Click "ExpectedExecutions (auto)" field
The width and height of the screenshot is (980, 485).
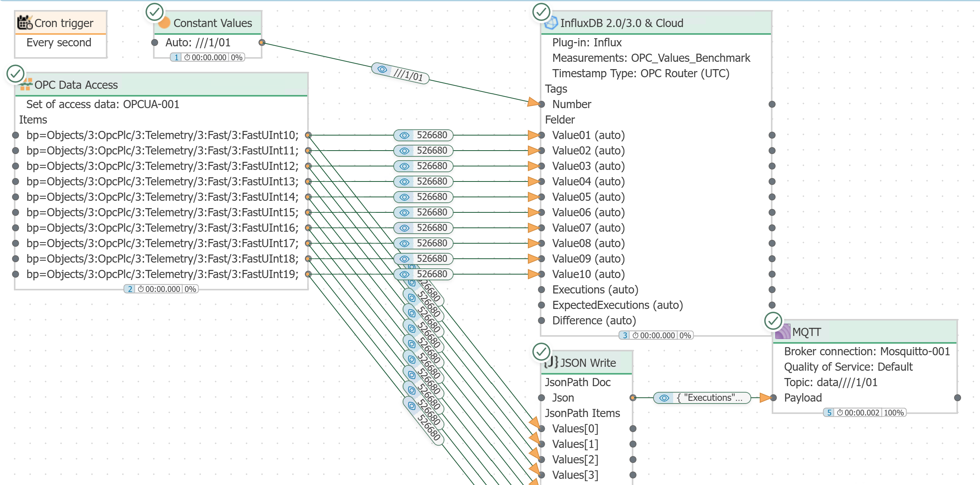click(x=618, y=305)
